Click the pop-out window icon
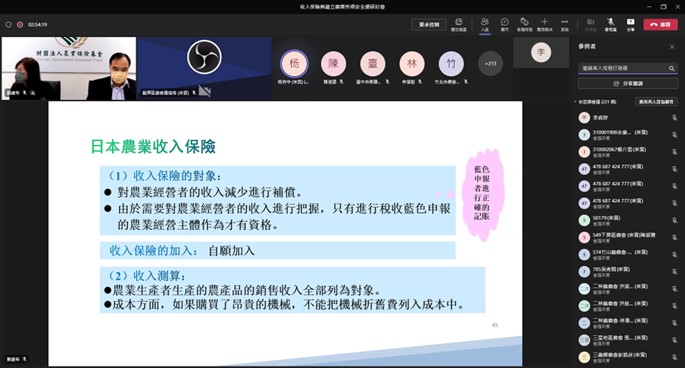Viewport: 685px width, 368px height. point(458,24)
